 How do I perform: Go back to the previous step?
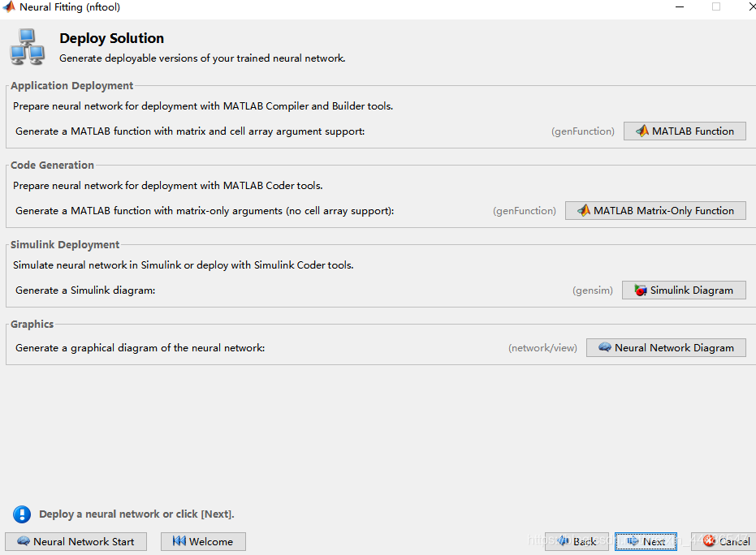[x=577, y=541]
